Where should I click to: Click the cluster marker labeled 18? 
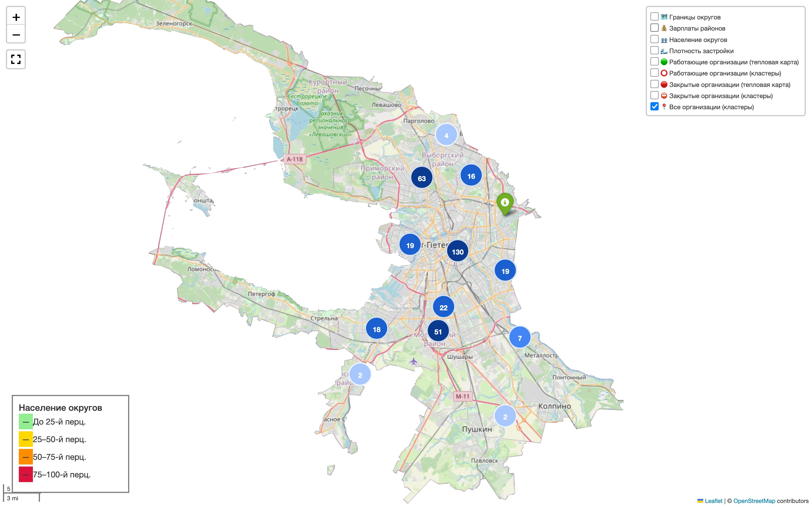tap(377, 329)
